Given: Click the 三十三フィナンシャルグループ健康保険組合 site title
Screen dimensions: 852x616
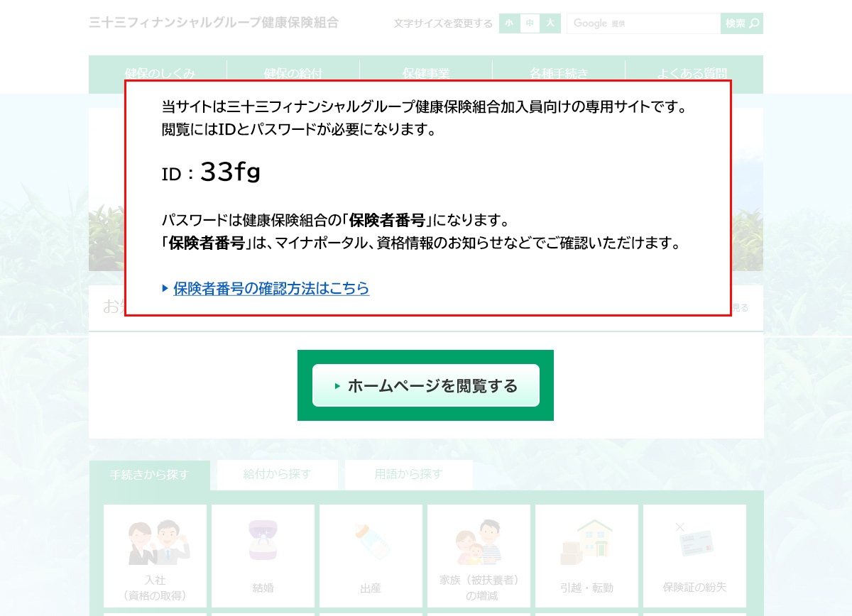Looking at the screenshot, I should click(x=214, y=23).
